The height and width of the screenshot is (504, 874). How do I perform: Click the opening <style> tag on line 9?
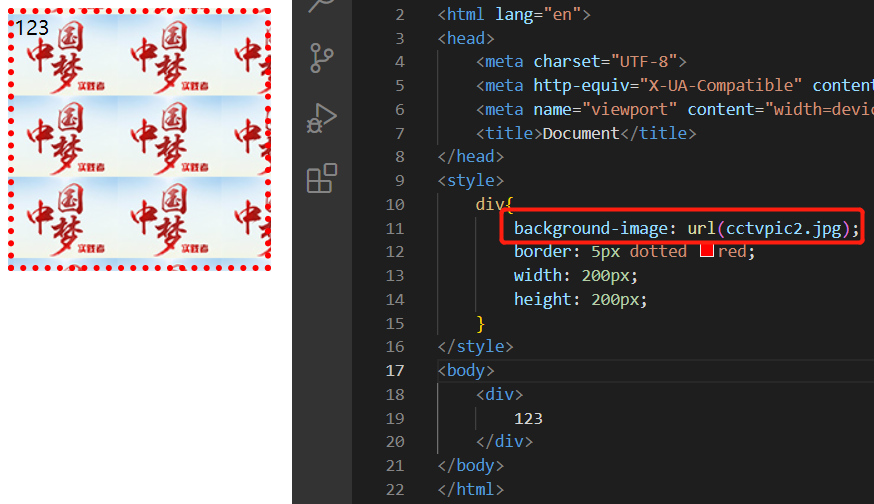tap(470, 180)
